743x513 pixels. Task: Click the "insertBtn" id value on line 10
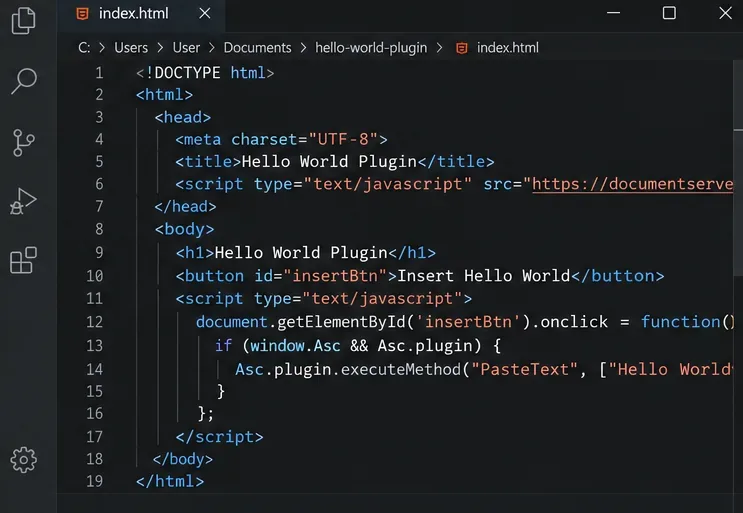pyautogui.click(x=335, y=276)
